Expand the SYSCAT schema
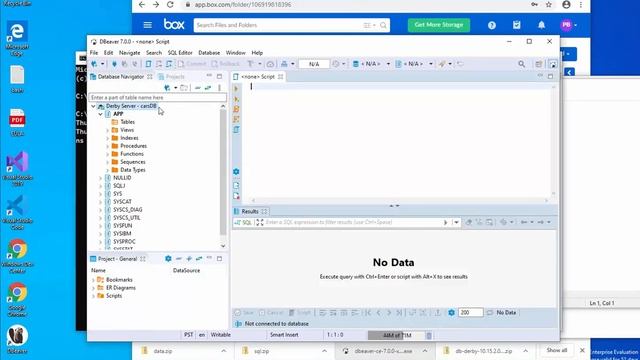The width and height of the screenshot is (640, 360). point(100,202)
